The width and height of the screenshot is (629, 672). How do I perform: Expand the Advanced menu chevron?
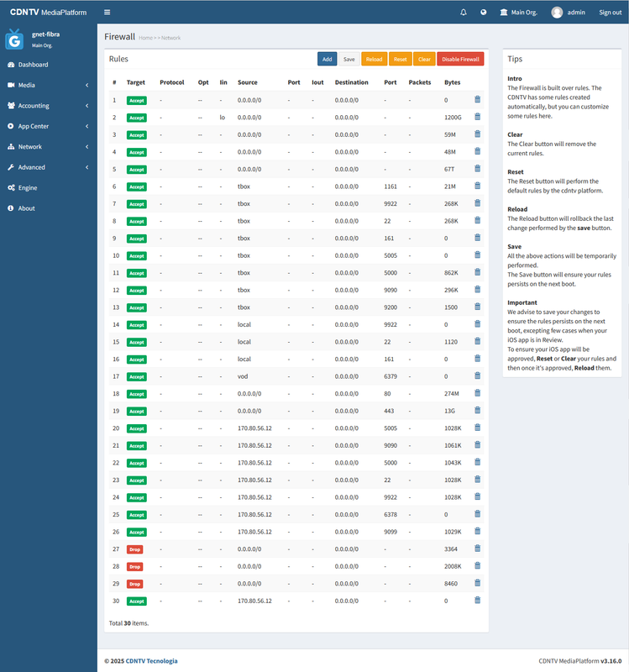(x=87, y=167)
